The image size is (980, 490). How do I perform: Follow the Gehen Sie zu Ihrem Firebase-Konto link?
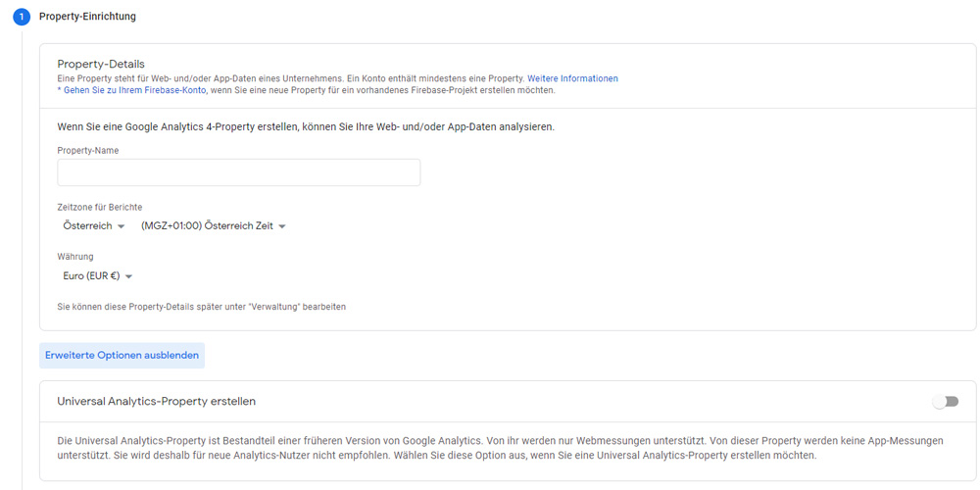(131, 90)
